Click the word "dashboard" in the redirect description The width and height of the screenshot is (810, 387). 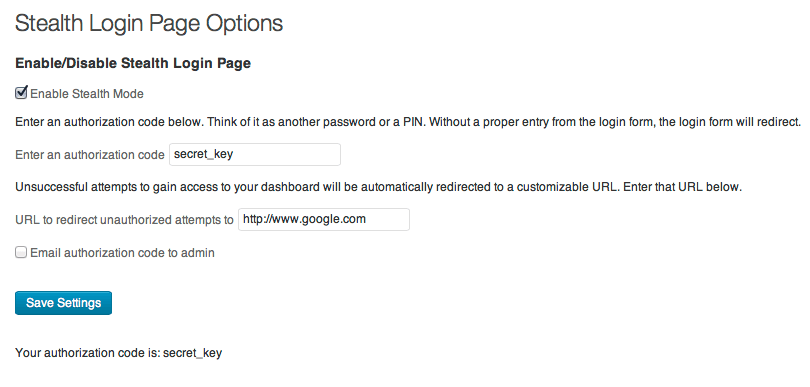coord(291,188)
